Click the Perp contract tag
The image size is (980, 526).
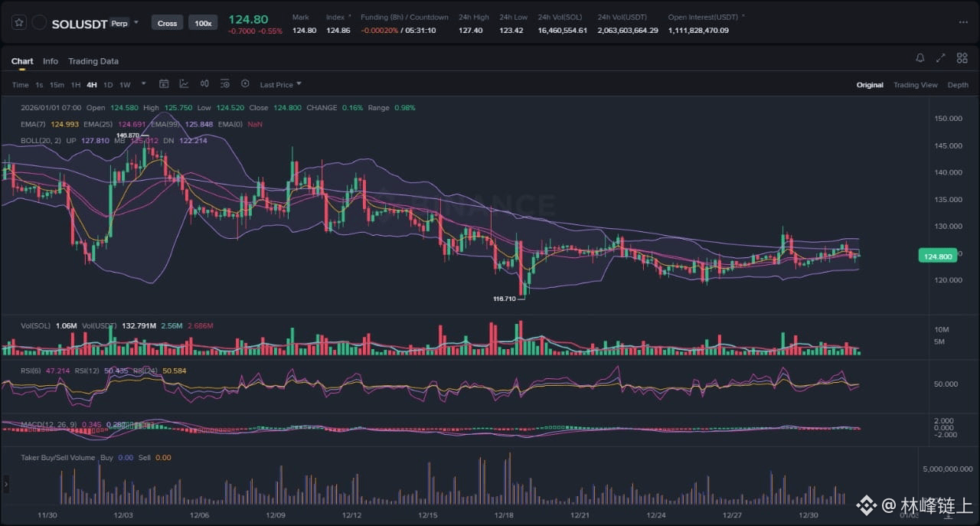tap(119, 23)
